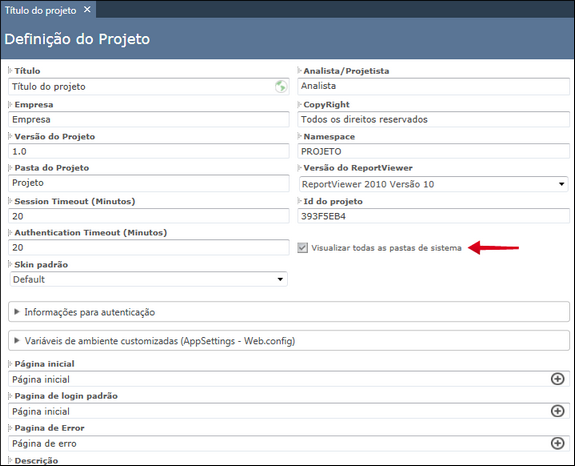Click the Id do projeto field

pyautogui.click(x=433, y=216)
